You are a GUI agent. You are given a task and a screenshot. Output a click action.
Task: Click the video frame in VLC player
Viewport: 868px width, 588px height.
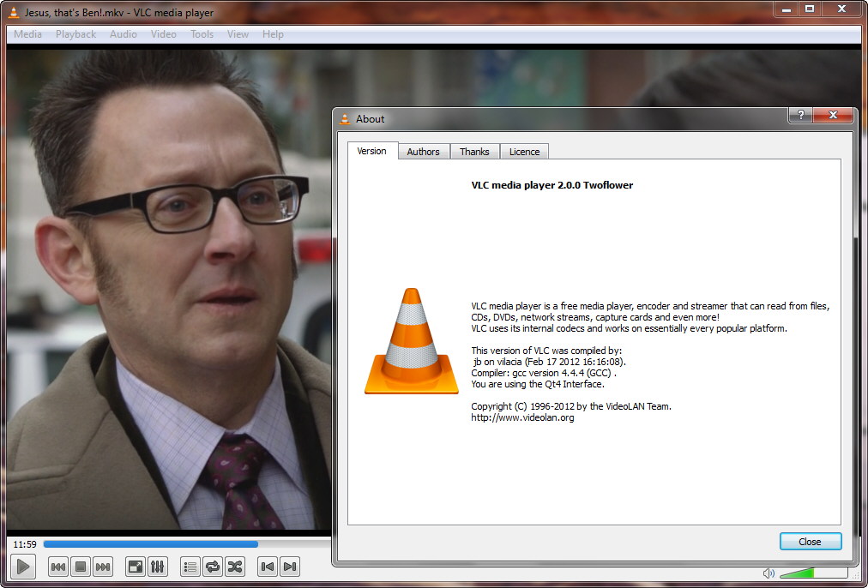tap(169, 291)
